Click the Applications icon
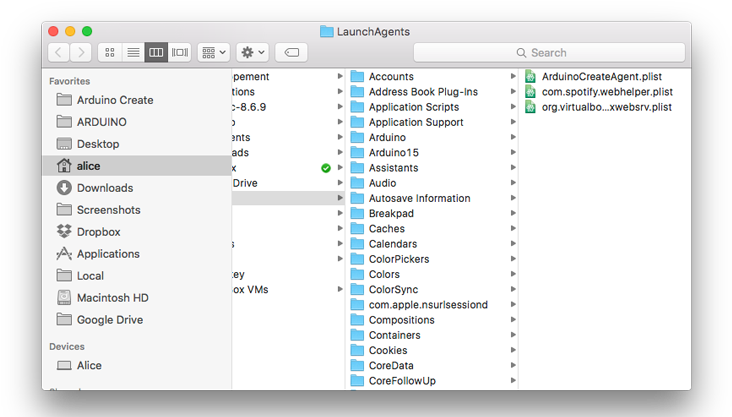Image resolution: width=732 pixels, height=417 pixels. (x=64, y=254)
